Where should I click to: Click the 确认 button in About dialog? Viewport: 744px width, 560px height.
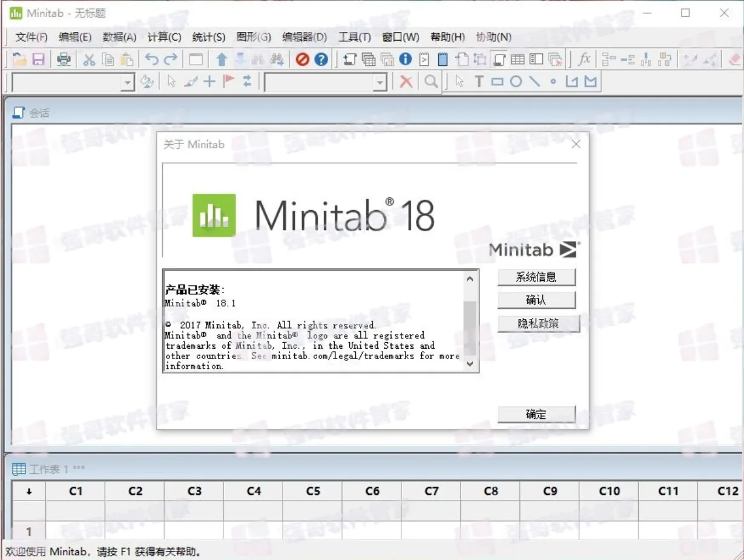pyautogui.click(x=536, y=300)
